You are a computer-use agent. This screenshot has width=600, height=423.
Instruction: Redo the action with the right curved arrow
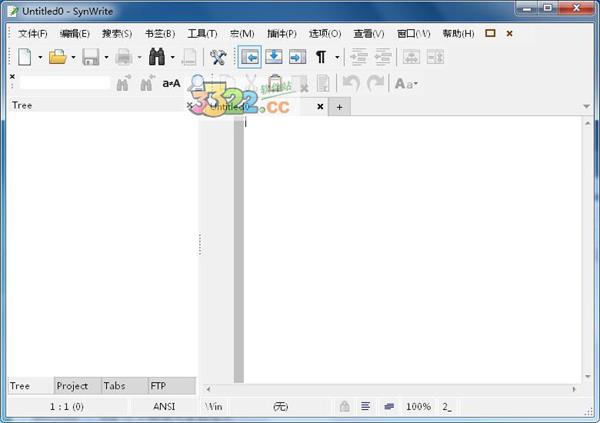(375, 83)
